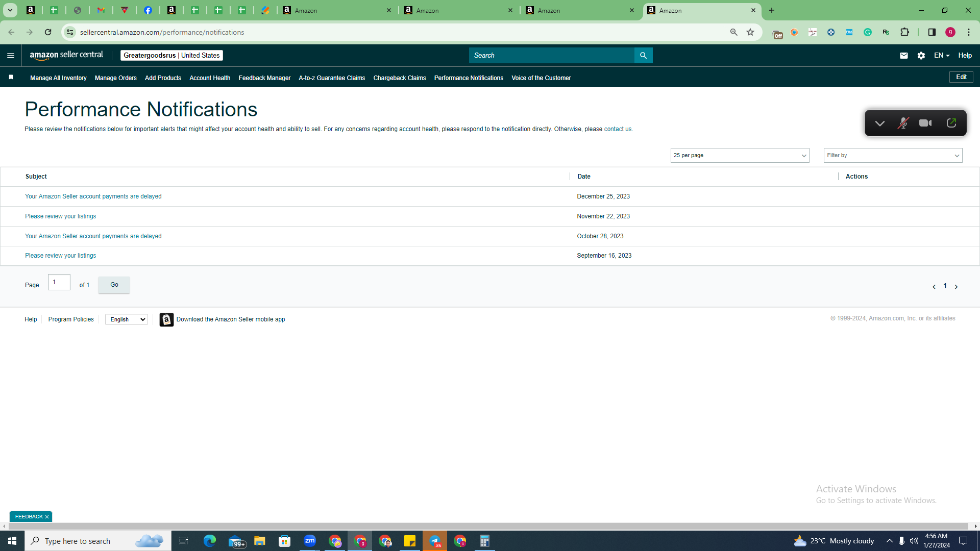Collapse the meeting overlay with chevron
The width and height of the screenshot is (980, 551).
(x=879, y=123)
